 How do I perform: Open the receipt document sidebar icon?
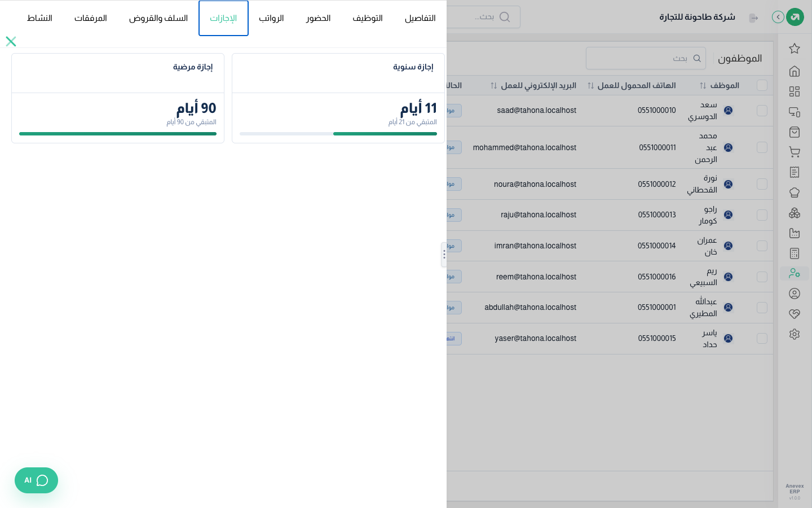tap(795, 172)
